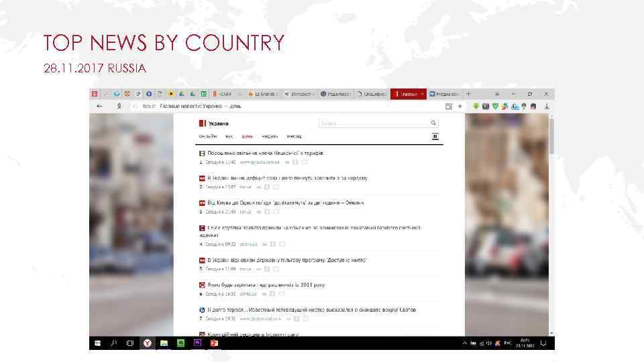The height and width of the screenshot is (362, 644).
Task: Open headline about salt deficit in Ukraine
Action: 288,178
